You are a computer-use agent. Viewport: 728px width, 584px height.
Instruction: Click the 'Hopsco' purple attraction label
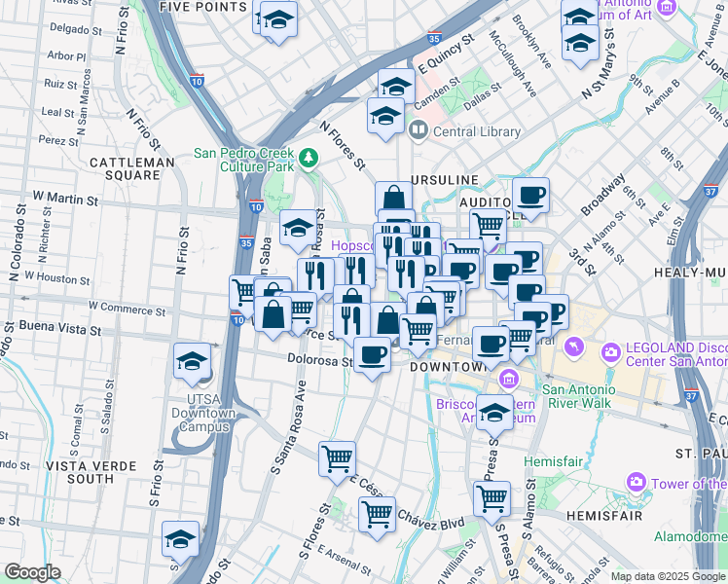352,245
